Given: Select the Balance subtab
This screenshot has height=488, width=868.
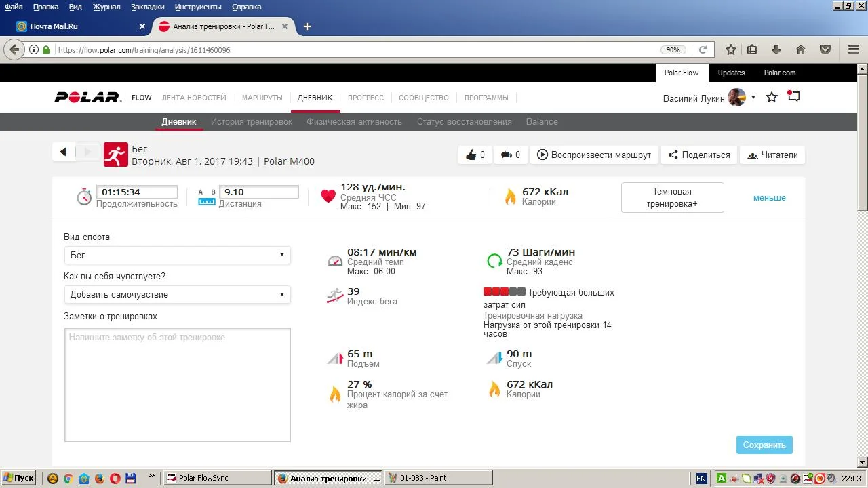Looking at the screenshot, I should 542,122.
